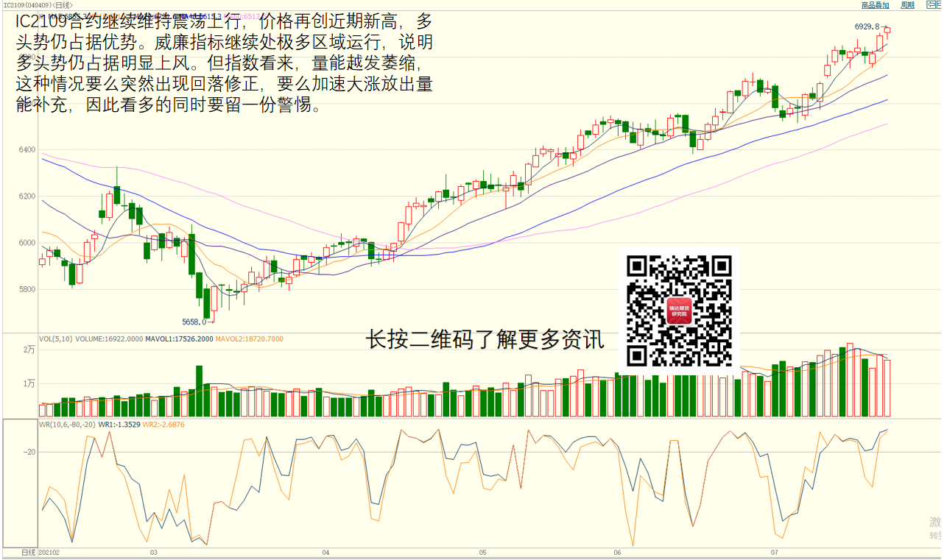Viewport: 947px width, 560px height.
Task: Click the 202102 date marker on time axis
Action: (x=49, y=552)
